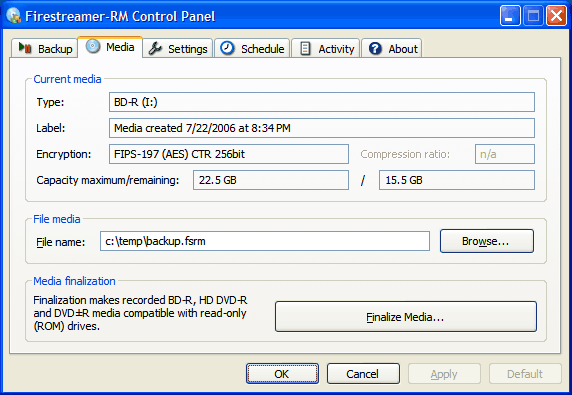Click the Backup tab play icon
This screenshot has width=572, height=395.
point(25,48)
